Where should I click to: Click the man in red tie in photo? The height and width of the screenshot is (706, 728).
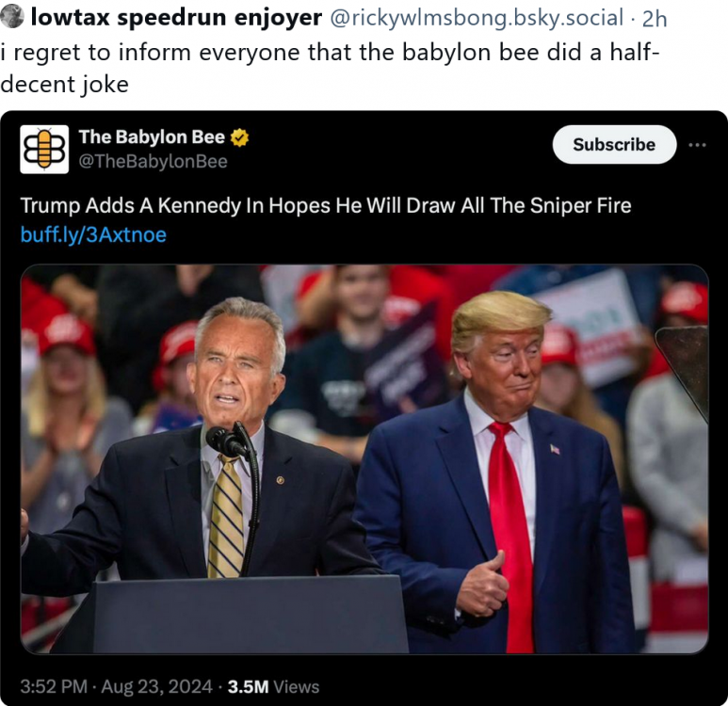(499, 471)
